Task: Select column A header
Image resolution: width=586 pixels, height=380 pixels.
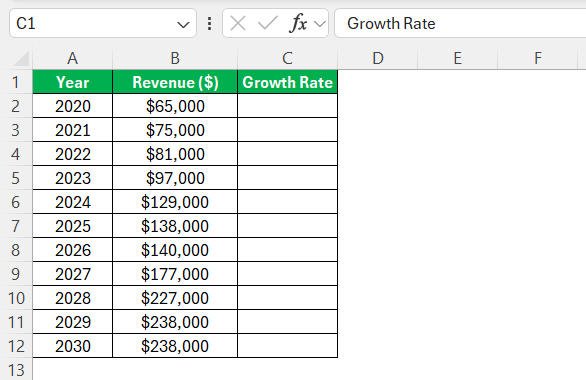Action: point(73,58)
